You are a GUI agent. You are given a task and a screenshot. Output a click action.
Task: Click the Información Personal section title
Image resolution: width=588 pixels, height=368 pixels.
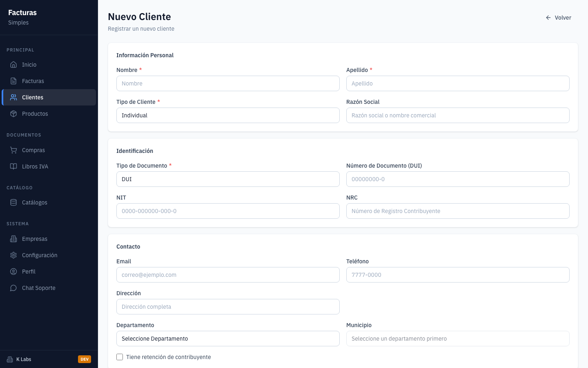tap(145, 55)
